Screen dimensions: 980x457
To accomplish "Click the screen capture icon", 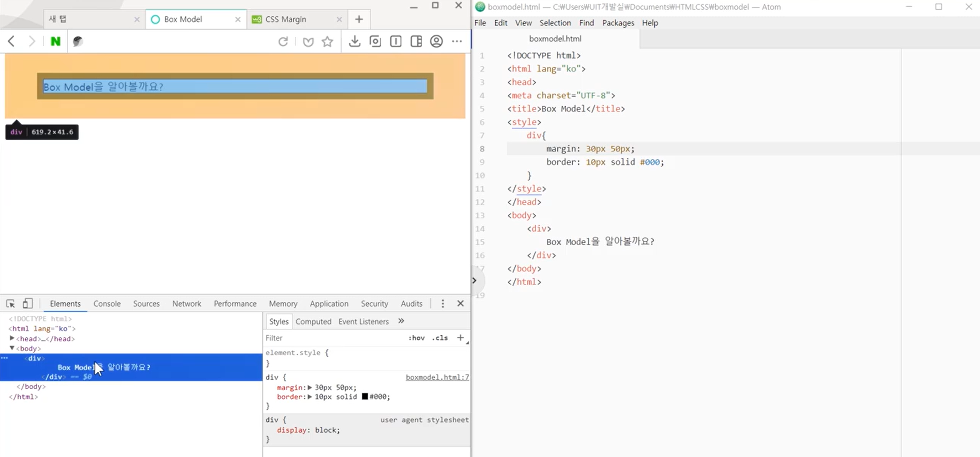I will (375, 41).
